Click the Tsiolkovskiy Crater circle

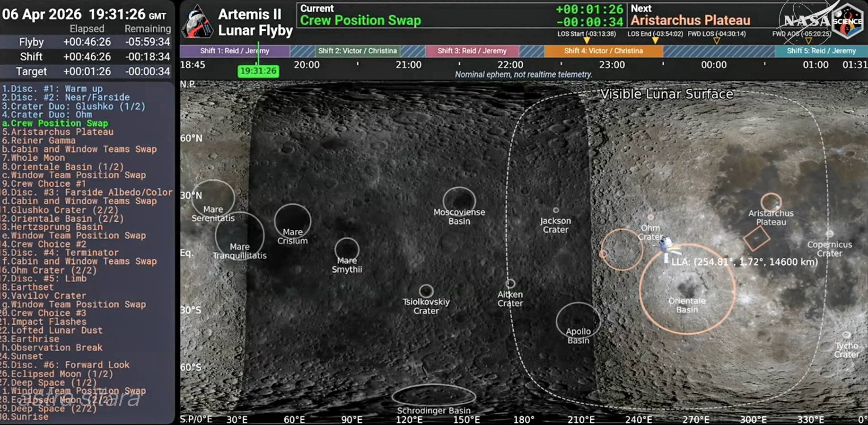[x=426, y=291]
